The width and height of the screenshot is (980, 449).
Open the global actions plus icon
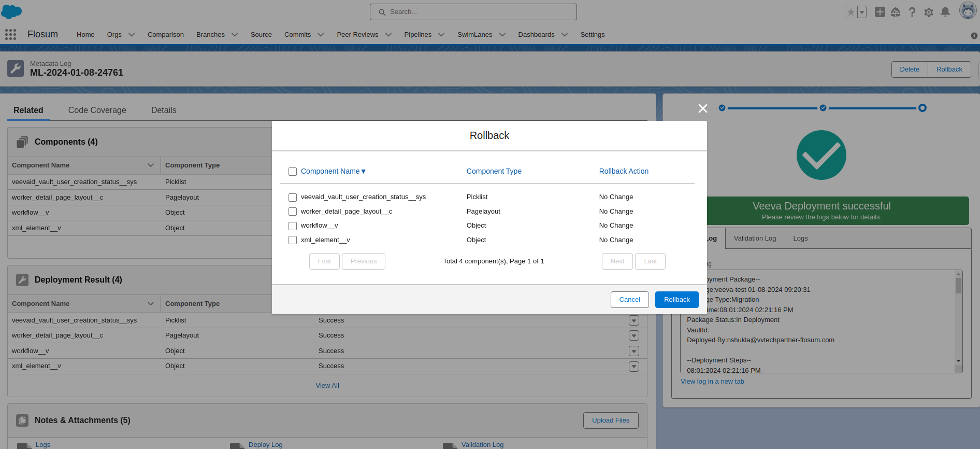pyautogui.click(x=880, y=12)
